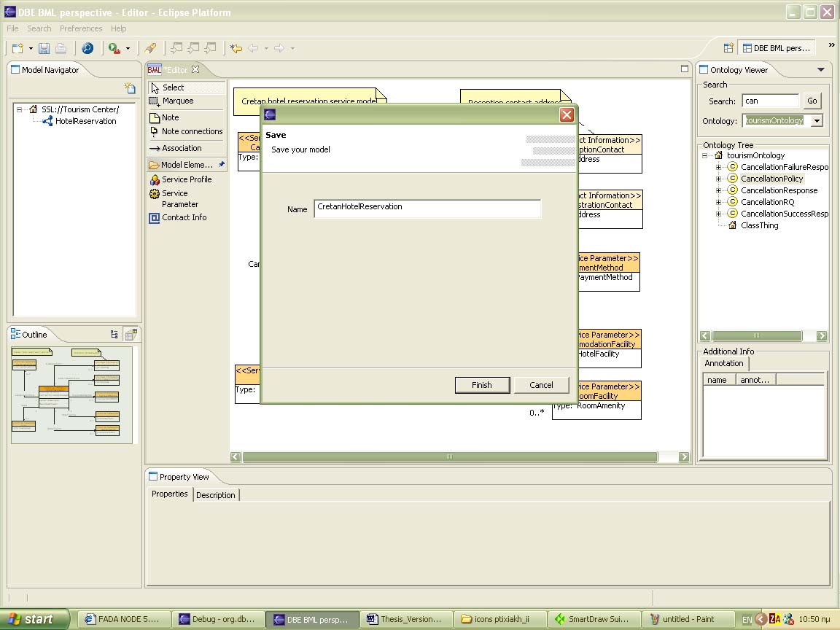Click the blue Search toolbar icon

point(87,48)
